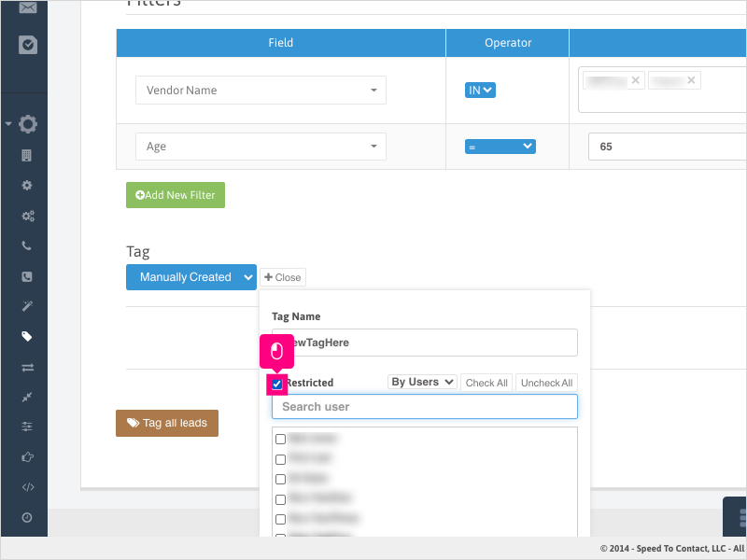
Task: Check the fifth user checkbox in list
Action: (x=281, y=519)
